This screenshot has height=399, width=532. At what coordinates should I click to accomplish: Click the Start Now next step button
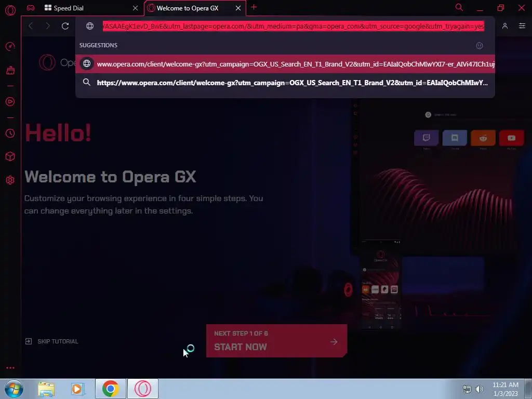pos(276,341)
